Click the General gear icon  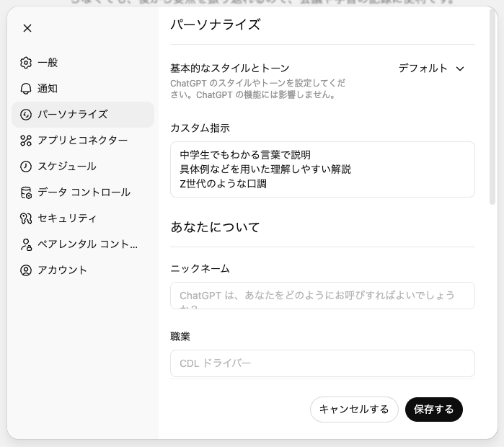click(26, 63)
